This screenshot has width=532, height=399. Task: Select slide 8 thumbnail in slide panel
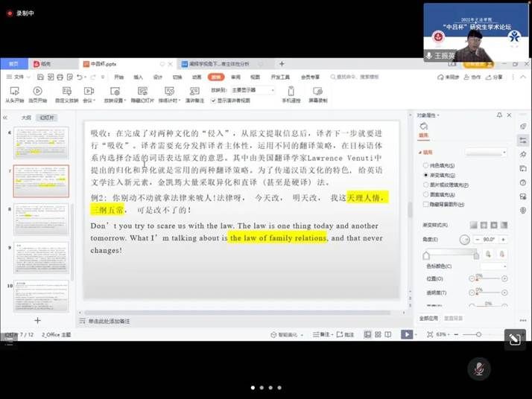pyautogui.click(x=41, y=219)
